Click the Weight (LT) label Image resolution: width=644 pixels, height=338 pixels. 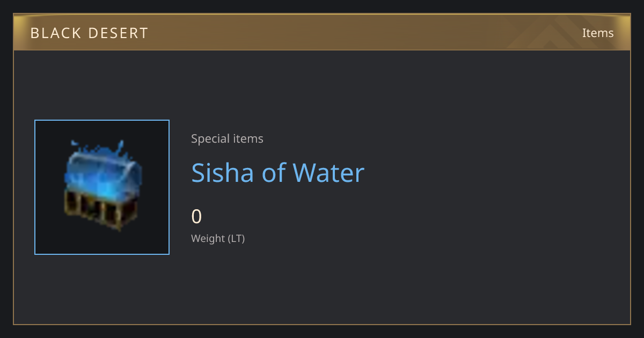(x=218, y=239)
